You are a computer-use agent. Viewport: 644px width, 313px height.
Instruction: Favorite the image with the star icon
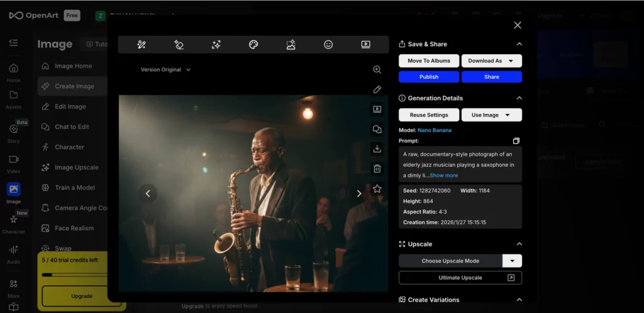(x=377, y=188)
